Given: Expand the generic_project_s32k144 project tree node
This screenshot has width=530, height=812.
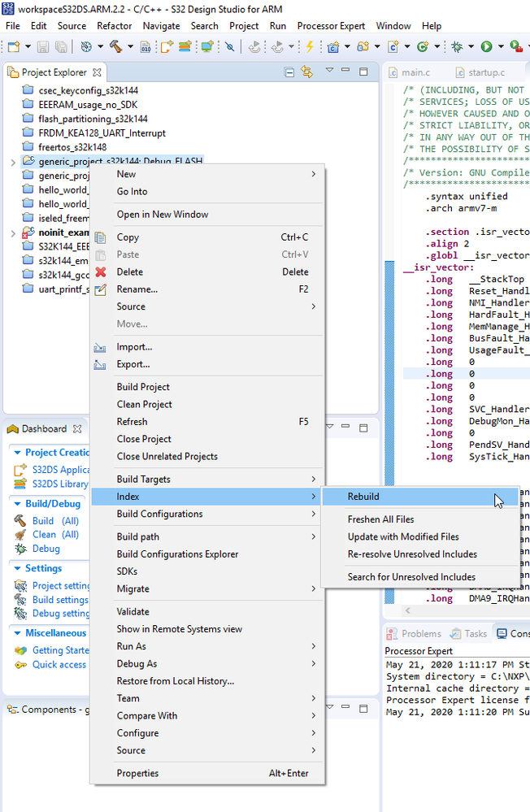Looking at the screenshot, I should click(x=13, y=163).
